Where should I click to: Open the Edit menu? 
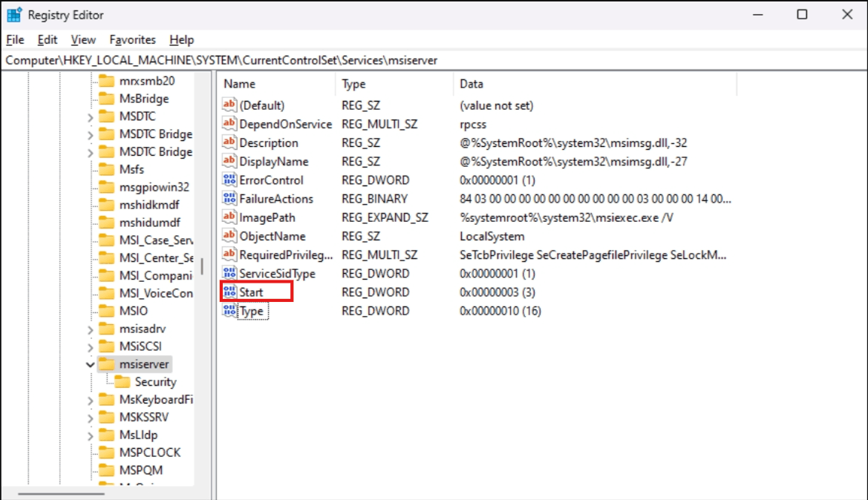47,40
